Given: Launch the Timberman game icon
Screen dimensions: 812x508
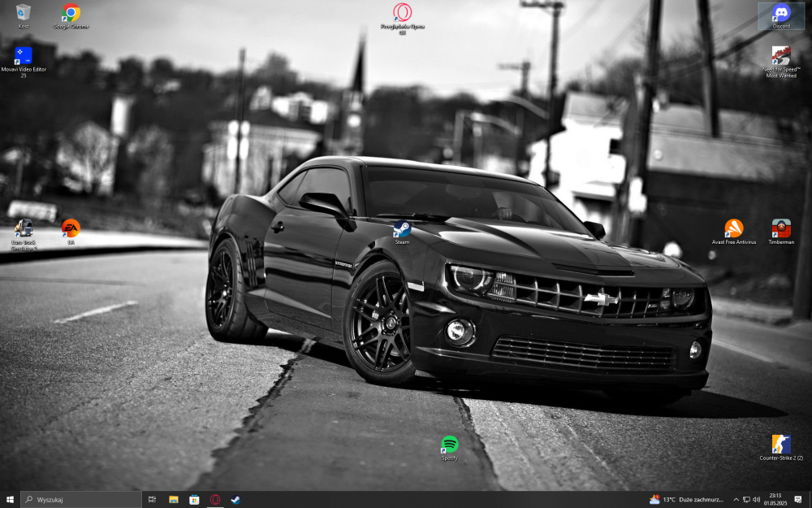Looking at the screenshot, I should point(781,231).
